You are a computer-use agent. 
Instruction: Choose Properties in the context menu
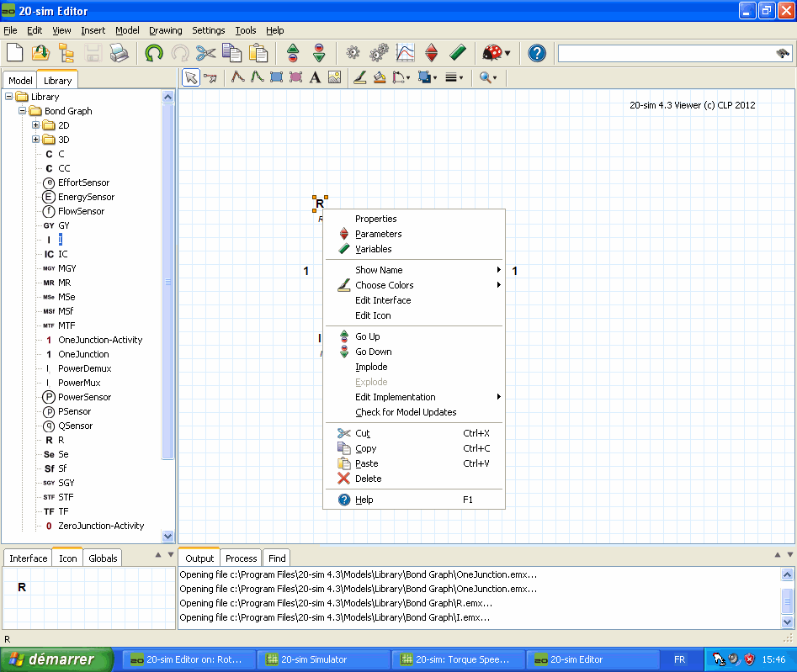[414, 219]
